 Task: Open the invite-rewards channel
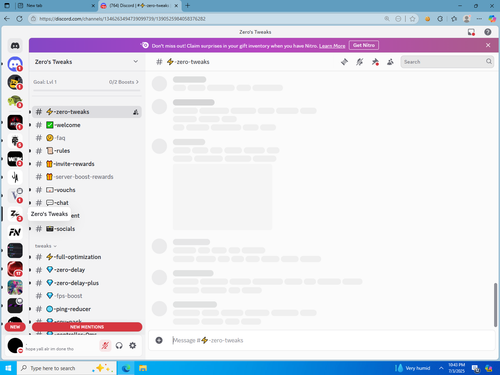point(87,164)
